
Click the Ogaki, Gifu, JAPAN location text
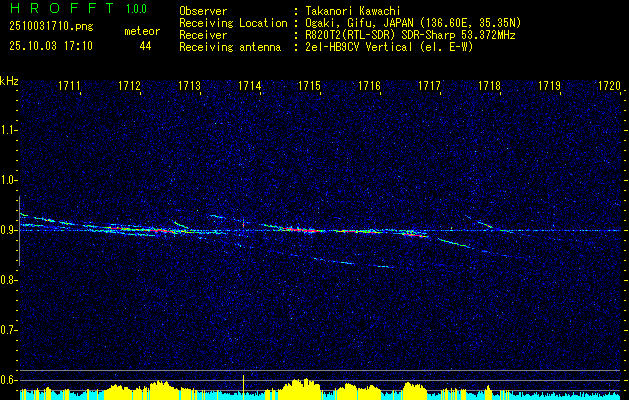click(412, 23)
